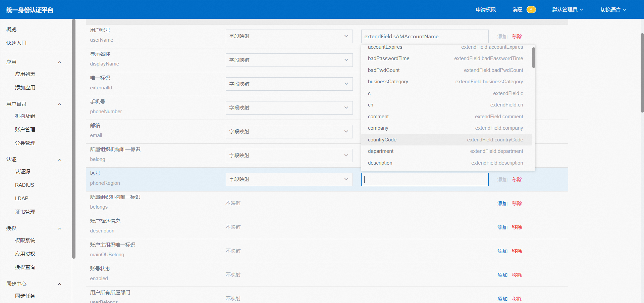
Task: Click 添加 for the belongs row
Action: coord(502,204)
